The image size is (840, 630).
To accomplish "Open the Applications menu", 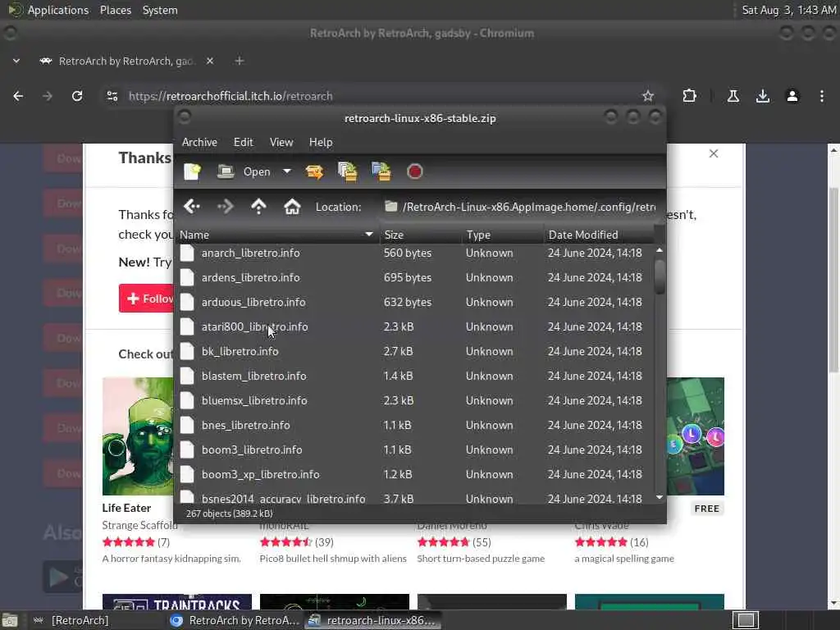I will 48,10.
